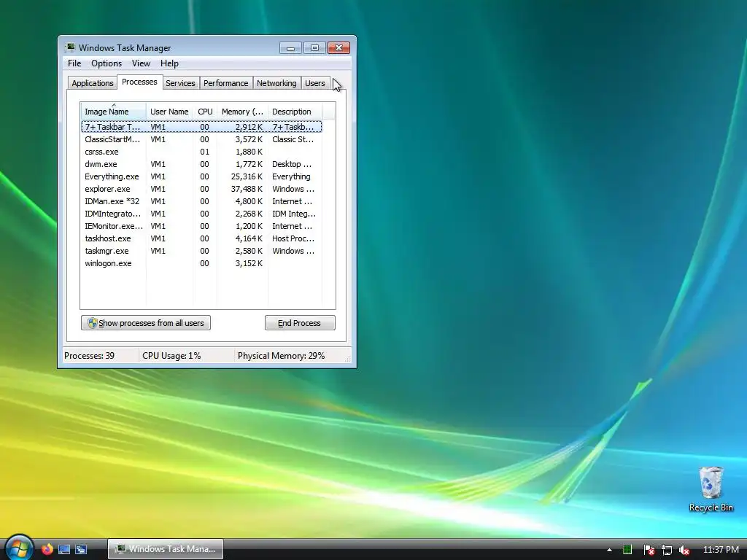Click the 01 CPU value for csrss.exe
747x560 pixels.
(x=204, y=152)
